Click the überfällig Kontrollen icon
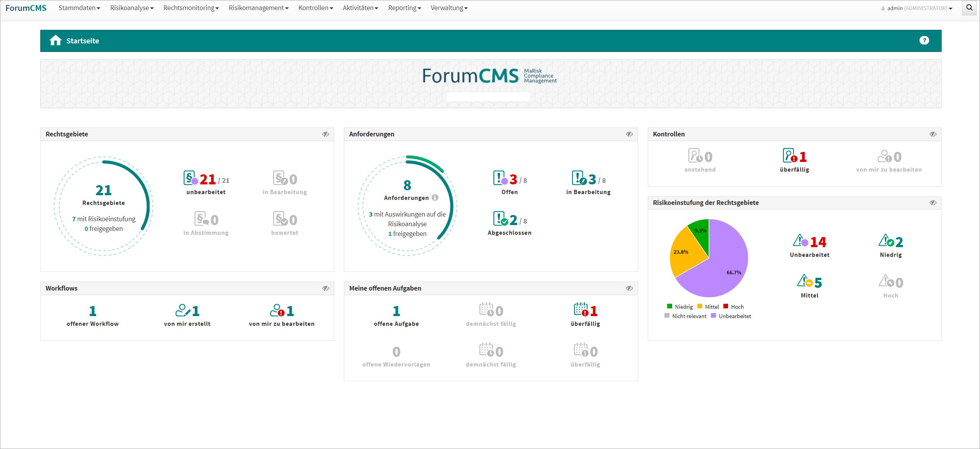Screen dimensions: 980x449 790,156
